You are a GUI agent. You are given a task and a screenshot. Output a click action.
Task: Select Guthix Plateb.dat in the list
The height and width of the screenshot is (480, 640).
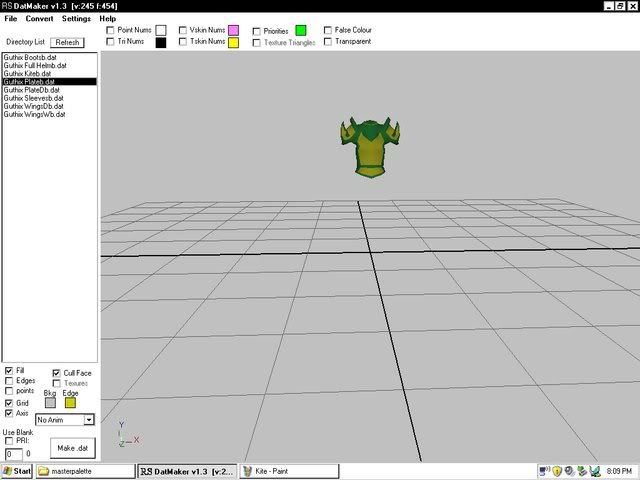pyautogui.click(x=50, y=82)
